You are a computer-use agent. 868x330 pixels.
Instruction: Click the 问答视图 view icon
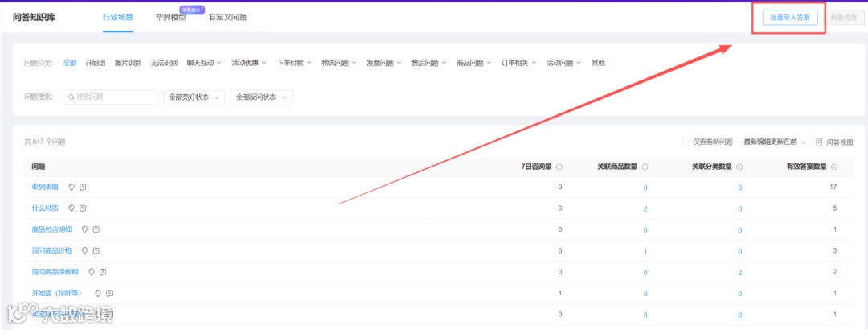tap(819, 142)
